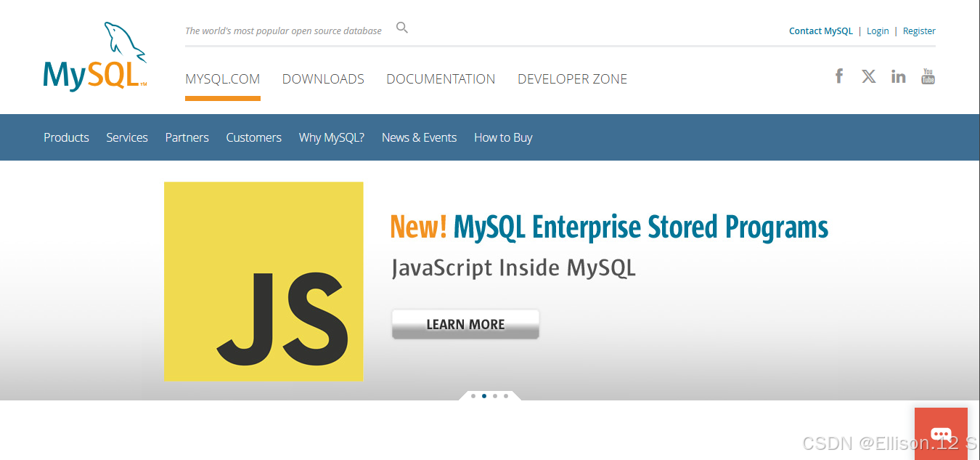Open the search magnifier icon
The width and height of the screenshot is (980, 460).
coord(402,28)
